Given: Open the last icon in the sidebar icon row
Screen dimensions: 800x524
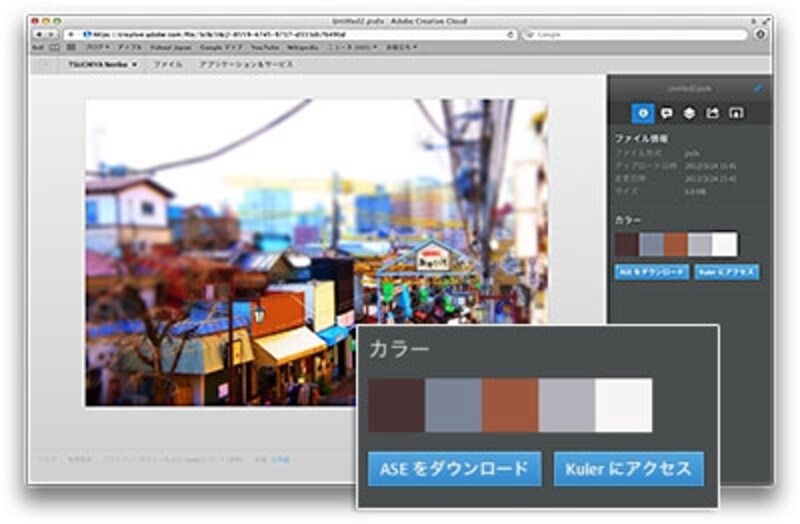Looking at the screenshot, I should [736, 113].
